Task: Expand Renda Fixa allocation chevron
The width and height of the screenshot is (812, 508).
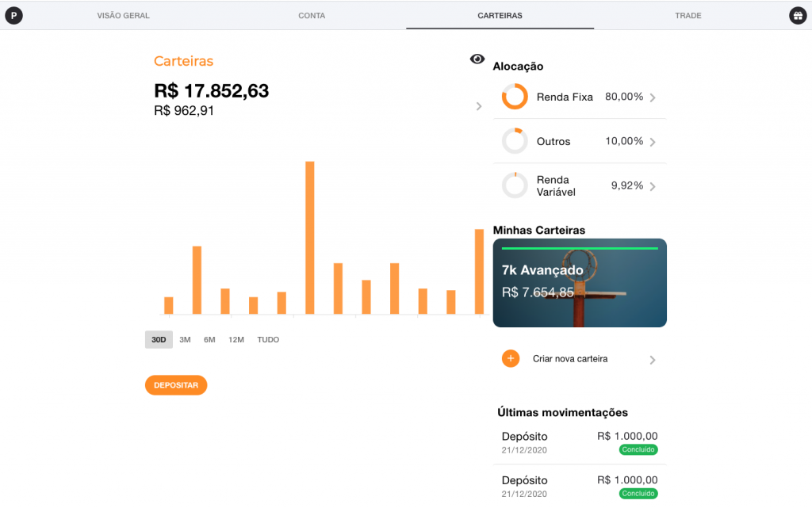Action: pos(653,97)
